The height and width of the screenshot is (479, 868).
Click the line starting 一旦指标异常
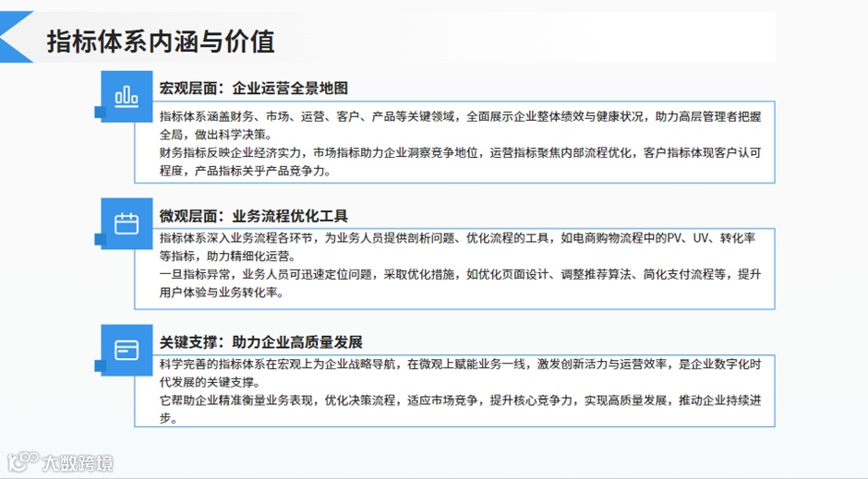461,274
